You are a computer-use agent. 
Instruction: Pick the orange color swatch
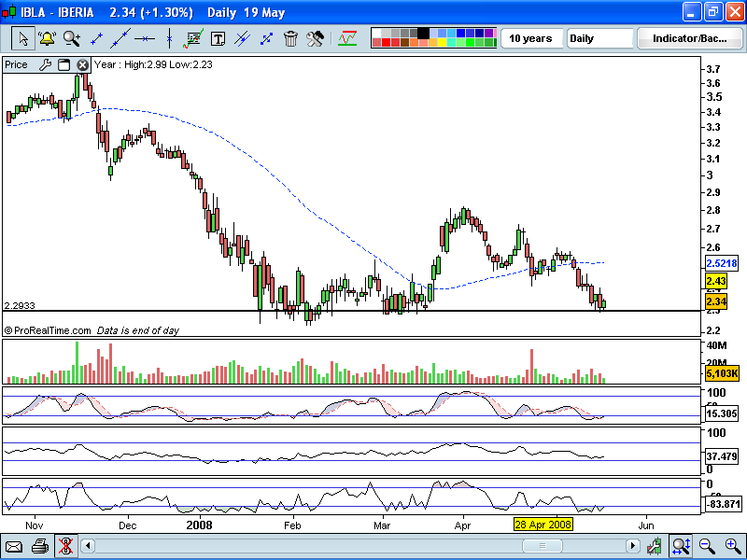tap(414, 43)
